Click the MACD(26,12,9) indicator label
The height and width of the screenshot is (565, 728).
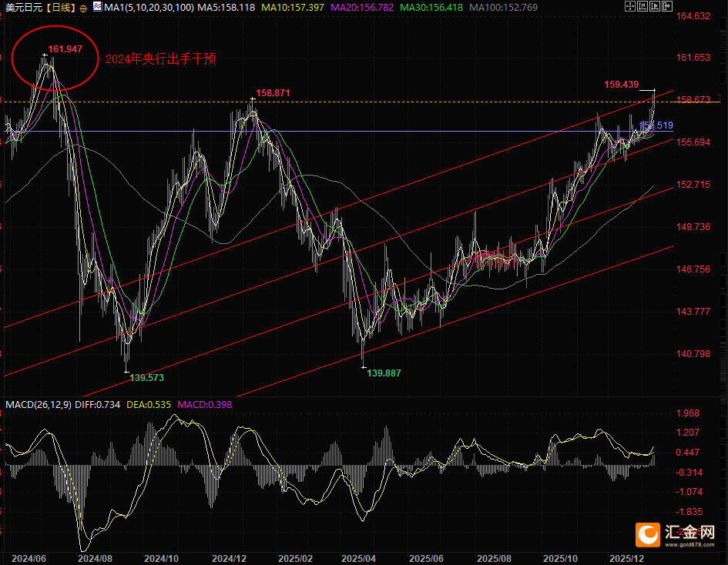[39, 404]
